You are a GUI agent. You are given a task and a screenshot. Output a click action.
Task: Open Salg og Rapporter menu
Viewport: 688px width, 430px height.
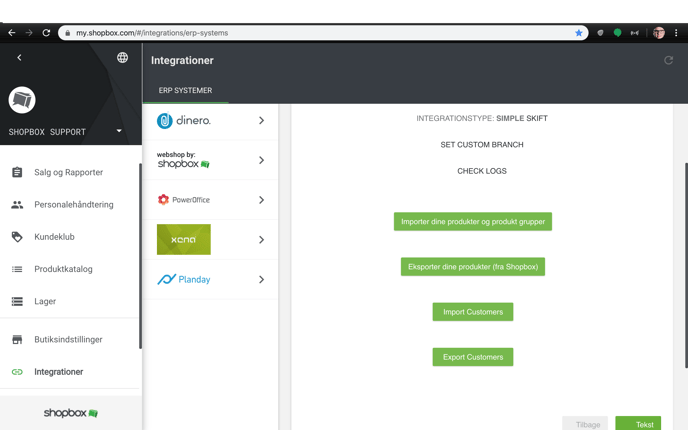tap(68, 173)
